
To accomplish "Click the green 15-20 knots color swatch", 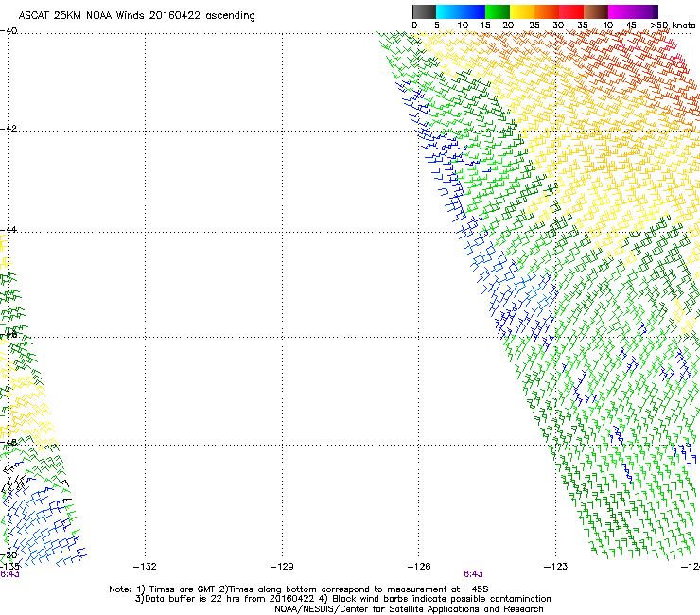I will (498, 11).
